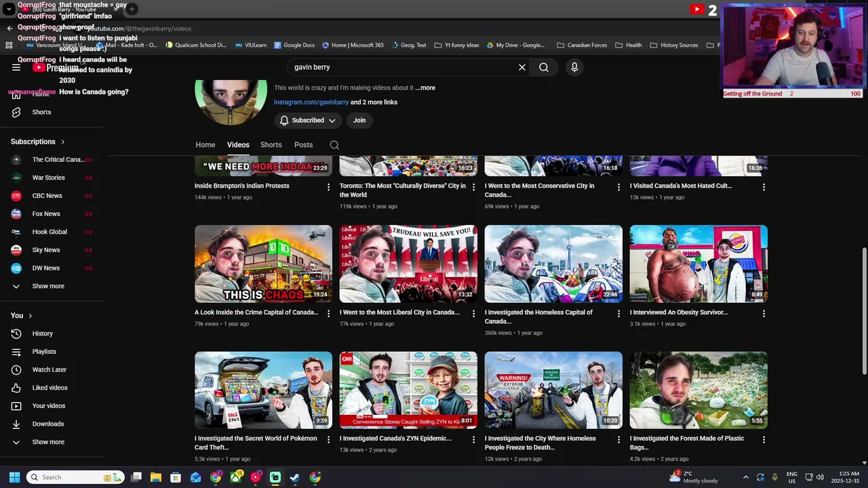
Task: Open the Hook Global subscription
Action: 52,232
